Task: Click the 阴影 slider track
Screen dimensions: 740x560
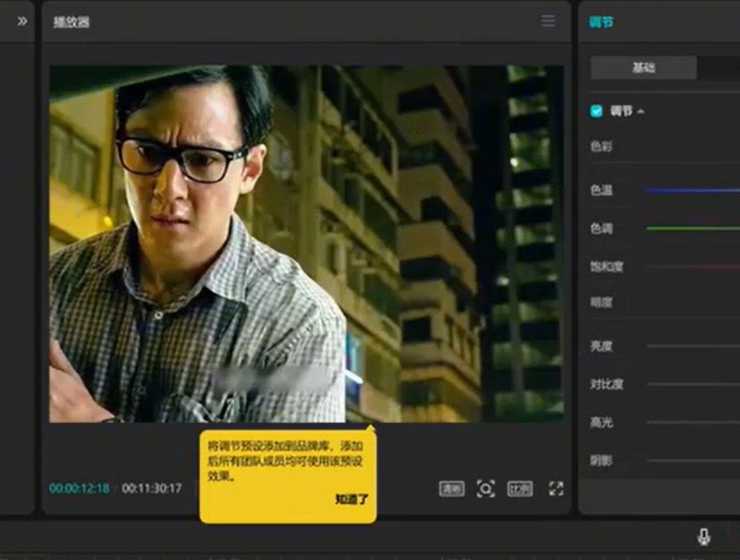Action: point(693,460)
